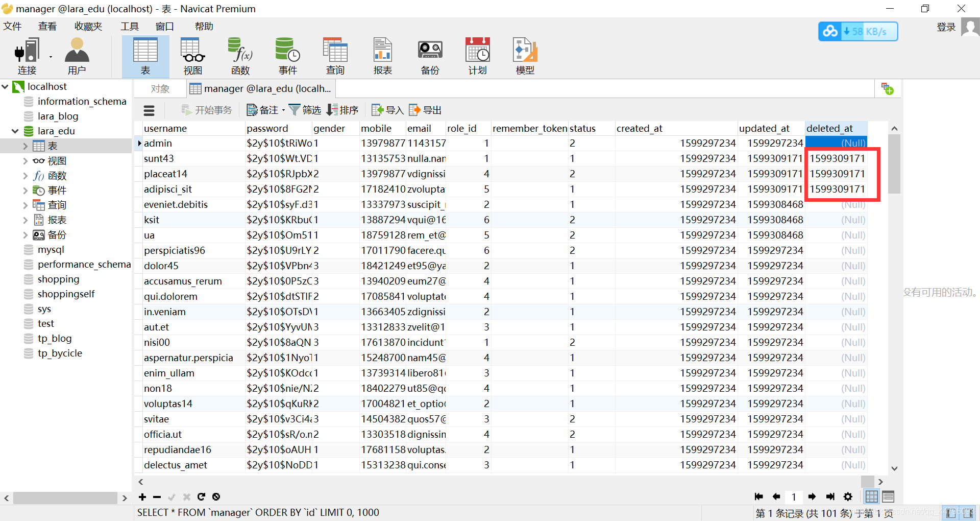Expand the 事件 events node in tree
980x521 pixels.
point(25,191)
